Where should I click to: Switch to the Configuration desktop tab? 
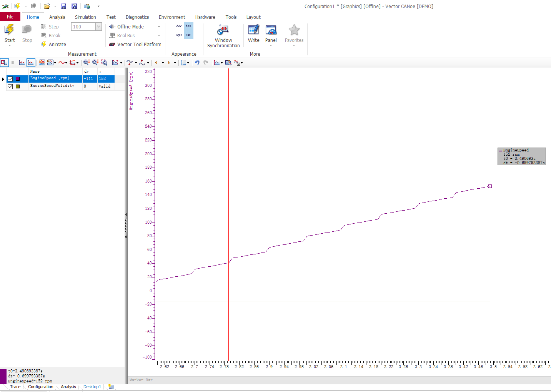(41, 387)
